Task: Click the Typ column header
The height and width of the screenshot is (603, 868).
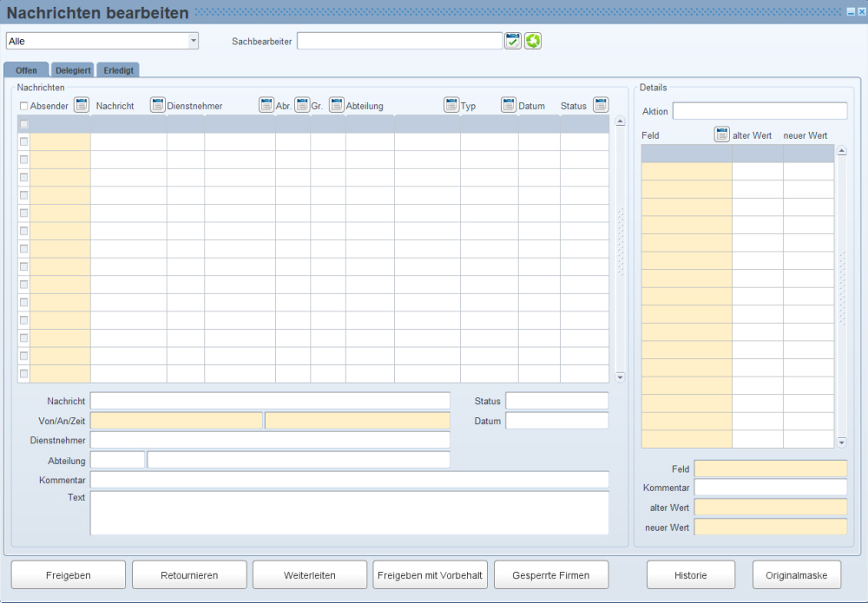Action: pos(469,106)
